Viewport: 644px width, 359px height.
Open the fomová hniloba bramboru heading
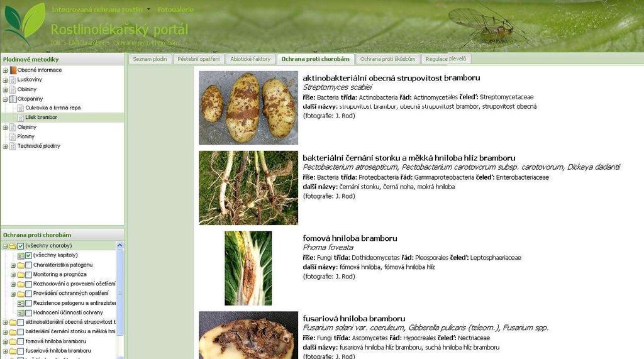(x=350, y=238)
